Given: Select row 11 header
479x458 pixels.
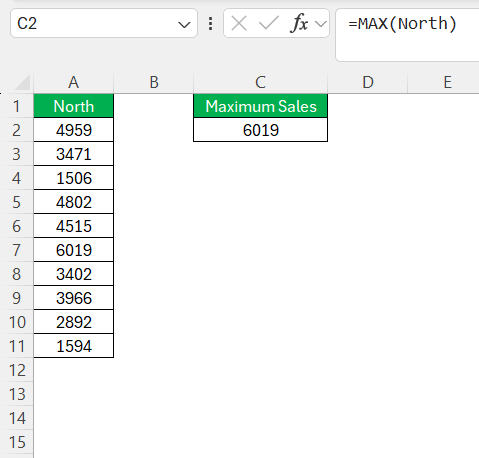Looking at the screenshot, I should [17, 346].
